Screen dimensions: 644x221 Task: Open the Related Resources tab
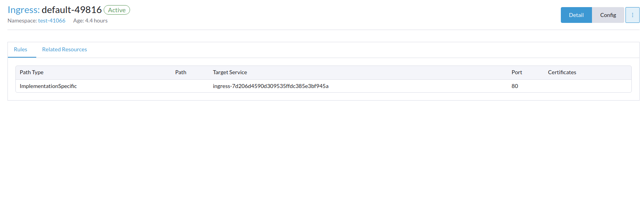65,49
